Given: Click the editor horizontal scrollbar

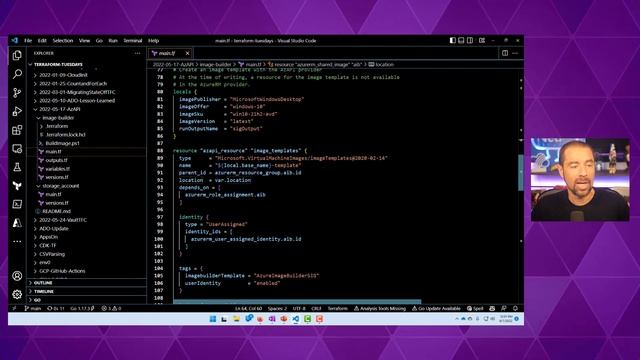Looking at the screenshot, I should [x=297, y=302].
